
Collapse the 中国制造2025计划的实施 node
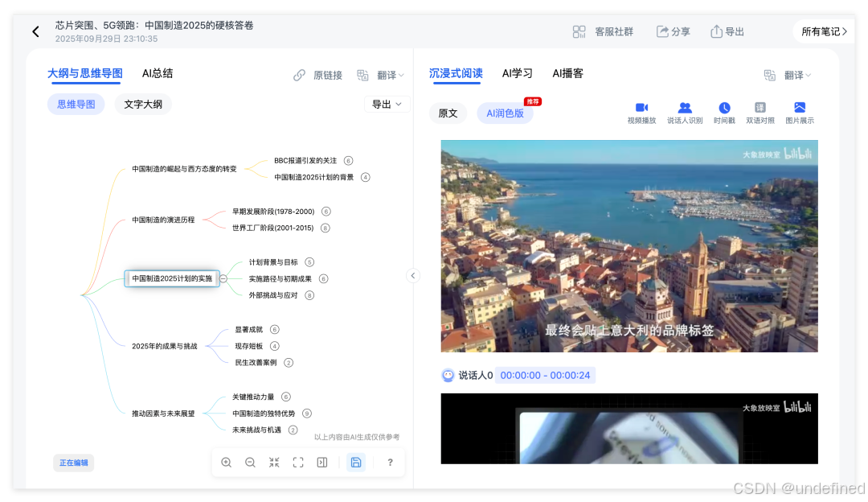click(223, 278)
